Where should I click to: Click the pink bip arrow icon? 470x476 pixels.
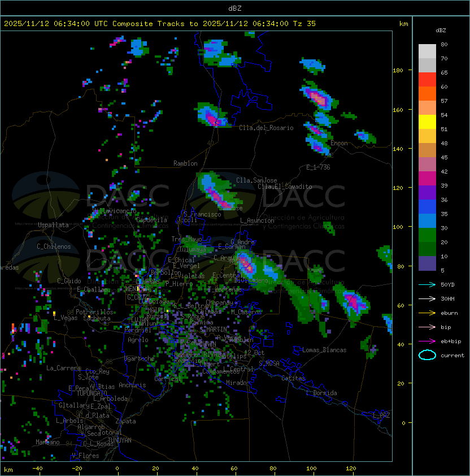[427, 327]
